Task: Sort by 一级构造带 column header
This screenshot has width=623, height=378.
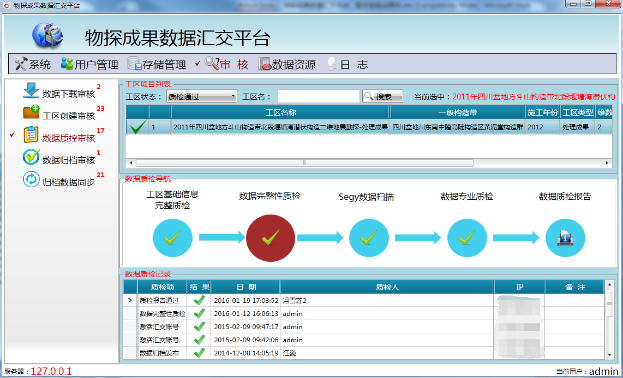Action: [x=457, y=112]
